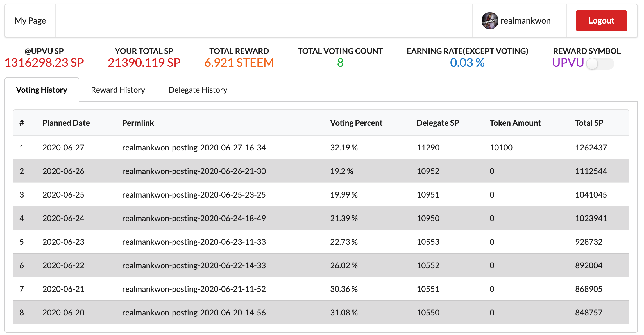Switch to the Delegate History tab
644x335 pixels.
198,90
